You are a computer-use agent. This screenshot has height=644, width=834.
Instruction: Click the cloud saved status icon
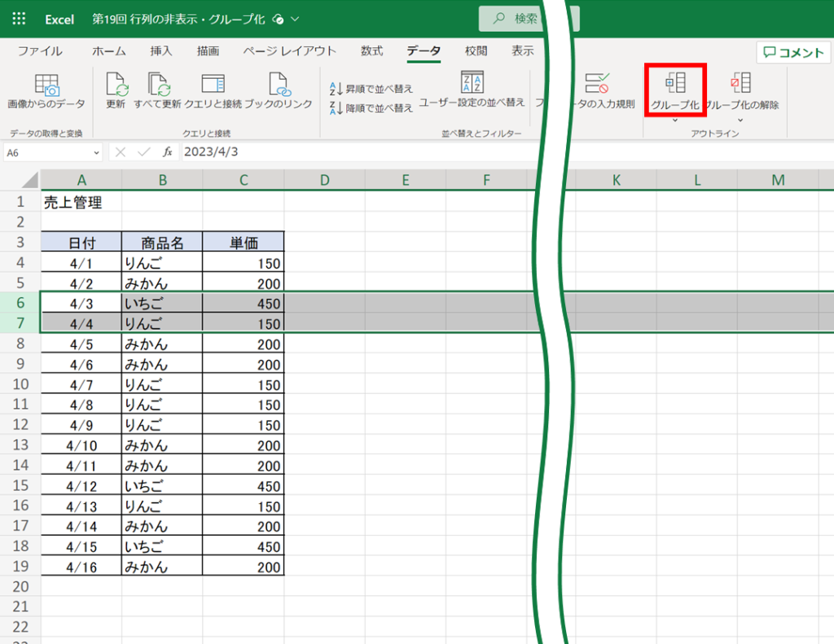[278, 20]
